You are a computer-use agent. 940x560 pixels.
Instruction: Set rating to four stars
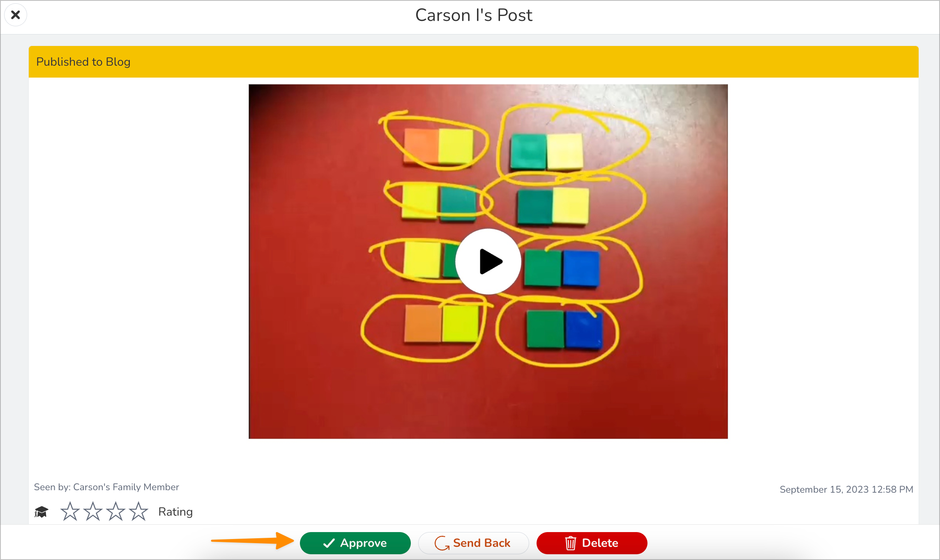point(138,512)
